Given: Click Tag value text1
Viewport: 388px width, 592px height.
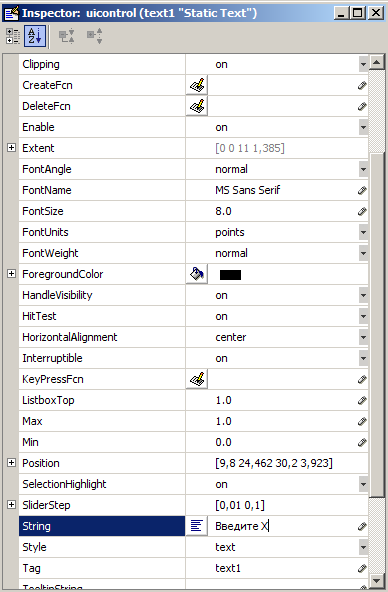Looking at the screenshot, I should (228, 568).
